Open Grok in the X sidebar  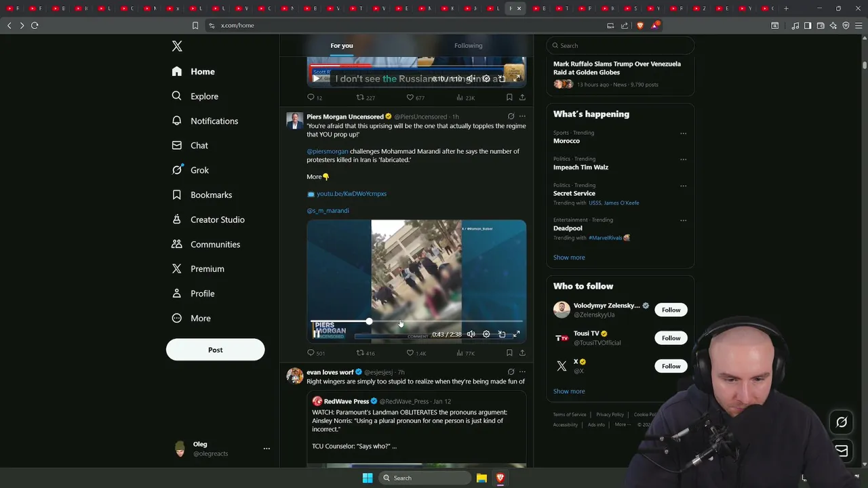(x=191, y=170)
